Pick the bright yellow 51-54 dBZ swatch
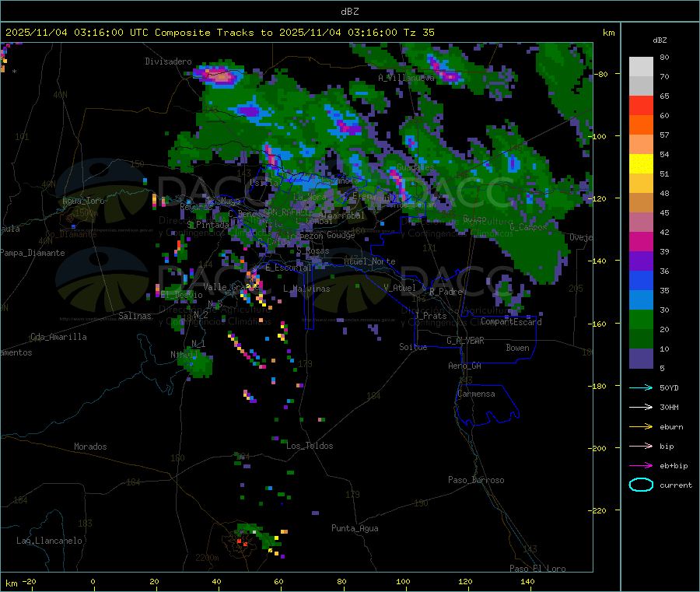 coord(641,164)
